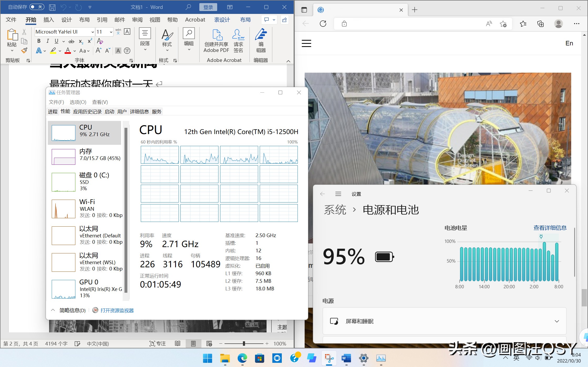Toggle the AutoSave switch in Word

tap(37, 7)
